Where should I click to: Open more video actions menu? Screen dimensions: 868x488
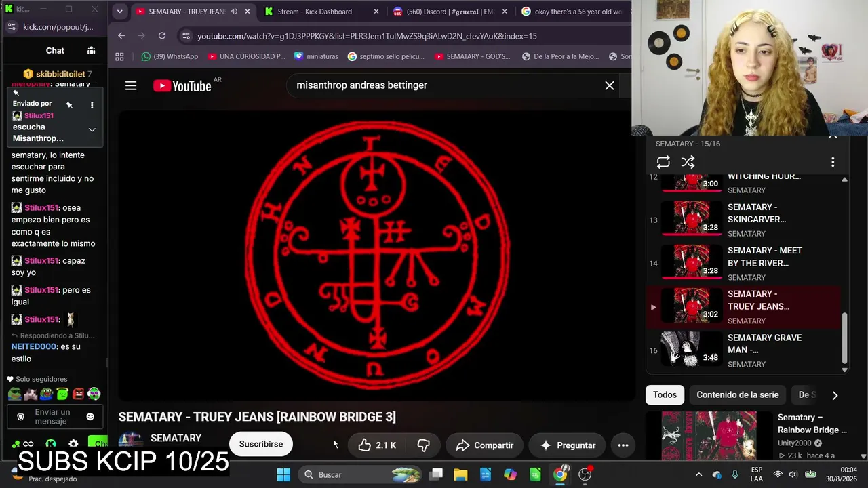(623, 445)
